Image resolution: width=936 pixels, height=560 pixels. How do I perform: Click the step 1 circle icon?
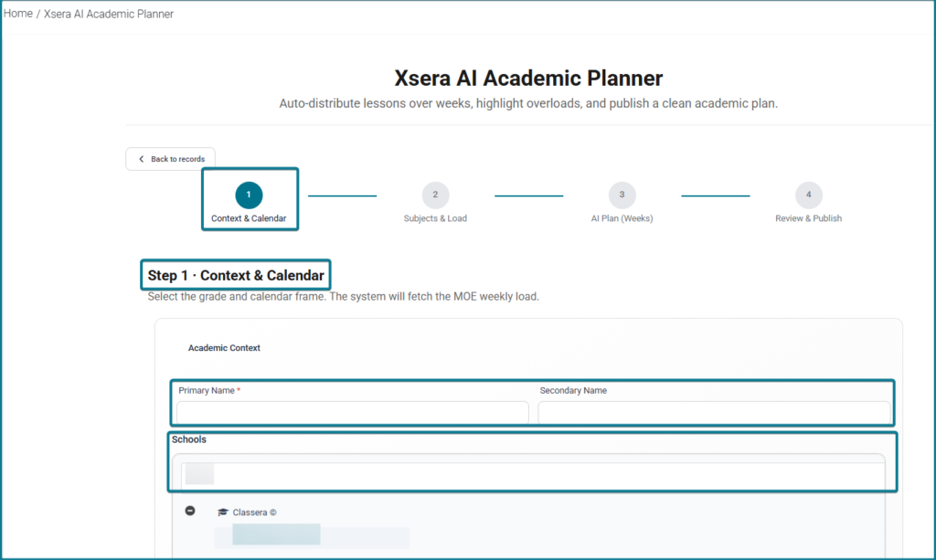coord(249,195)
